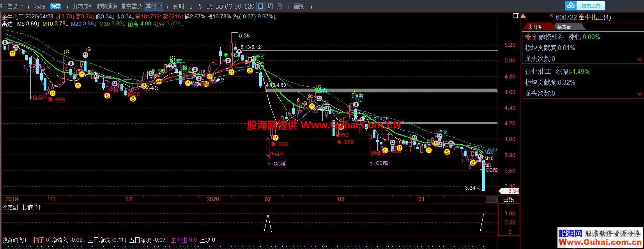Select the 月 monthly period
Viewport: 644px width, 249px height.
(280, 6)
